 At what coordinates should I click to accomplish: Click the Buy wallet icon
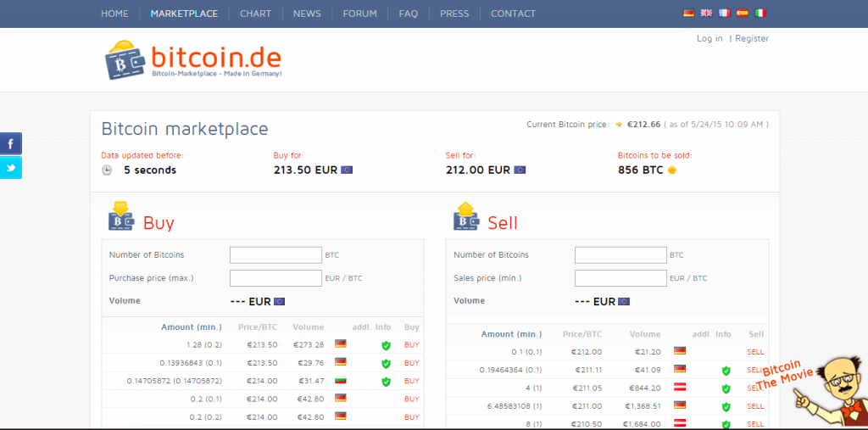(x=120, y=216)
